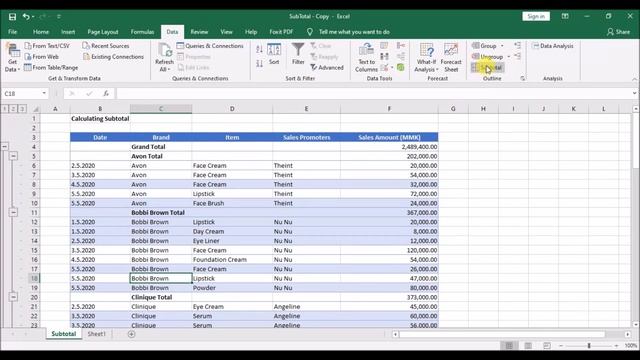This screenshot has width=640, height=360.
Task: Toggle the Filter funnel
Action: click(x=298, y=54)
